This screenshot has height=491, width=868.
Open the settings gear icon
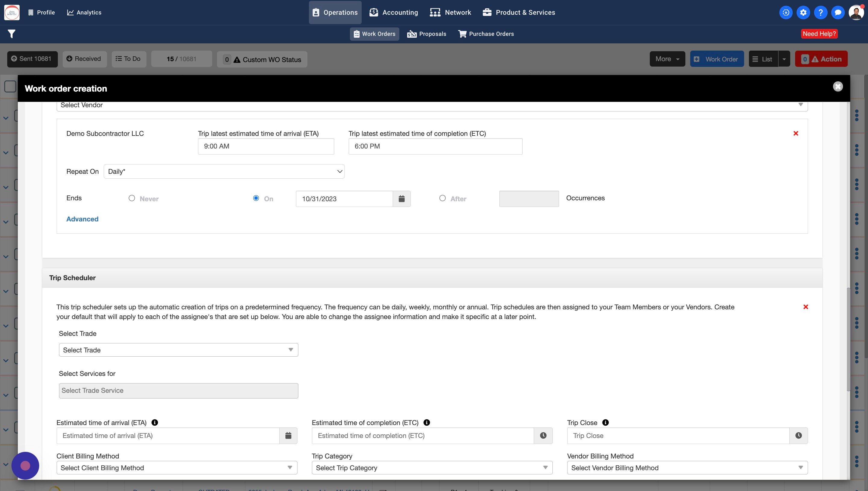tap(803, 12)
